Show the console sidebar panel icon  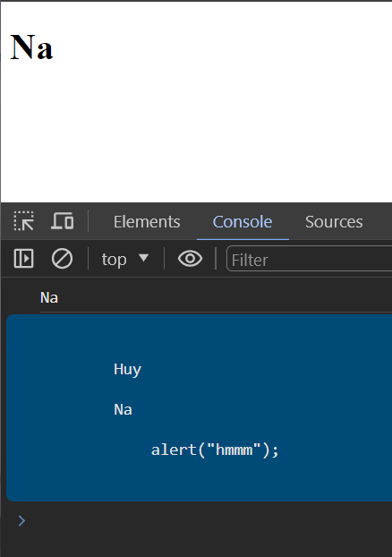[x=24, y=258]
